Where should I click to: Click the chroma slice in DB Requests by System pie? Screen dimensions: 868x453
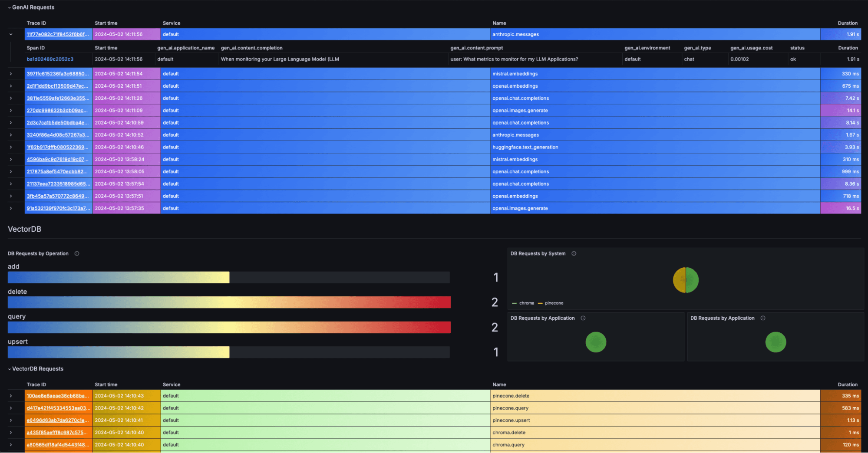coord(692,280)
